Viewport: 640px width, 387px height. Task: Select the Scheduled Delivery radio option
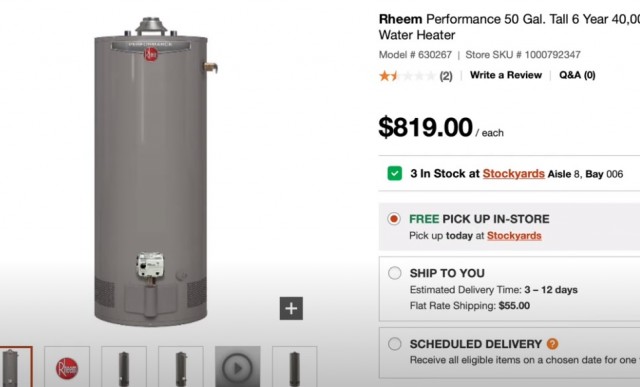(x=395, y=344)
